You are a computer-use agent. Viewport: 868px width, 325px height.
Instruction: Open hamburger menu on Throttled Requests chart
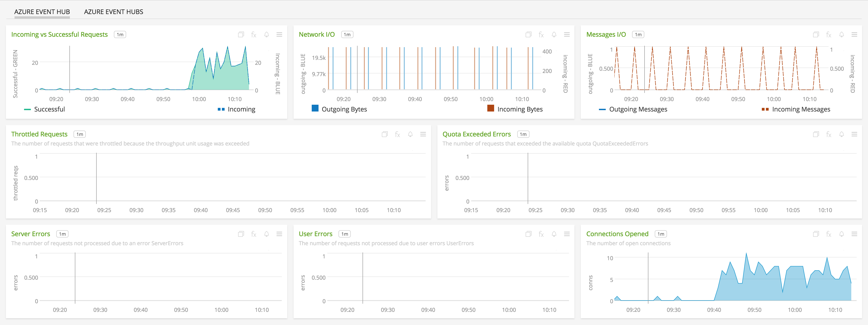(423, 134)
